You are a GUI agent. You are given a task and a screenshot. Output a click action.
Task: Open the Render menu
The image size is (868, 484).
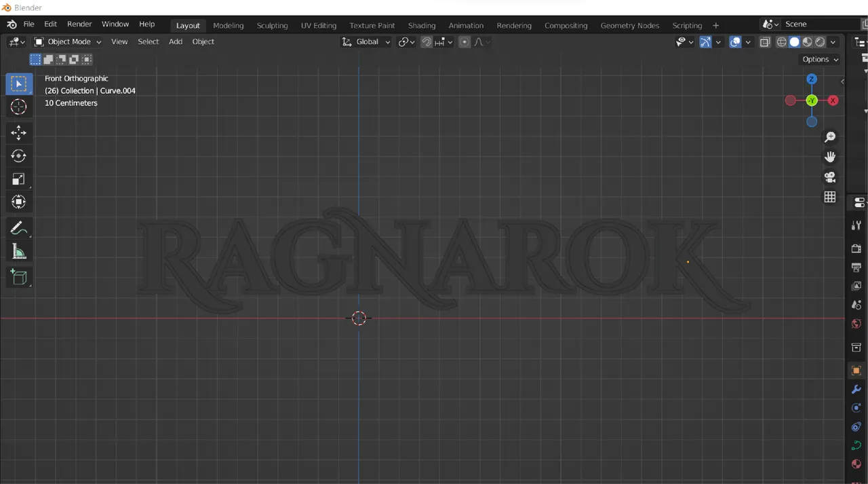point(79,24)
